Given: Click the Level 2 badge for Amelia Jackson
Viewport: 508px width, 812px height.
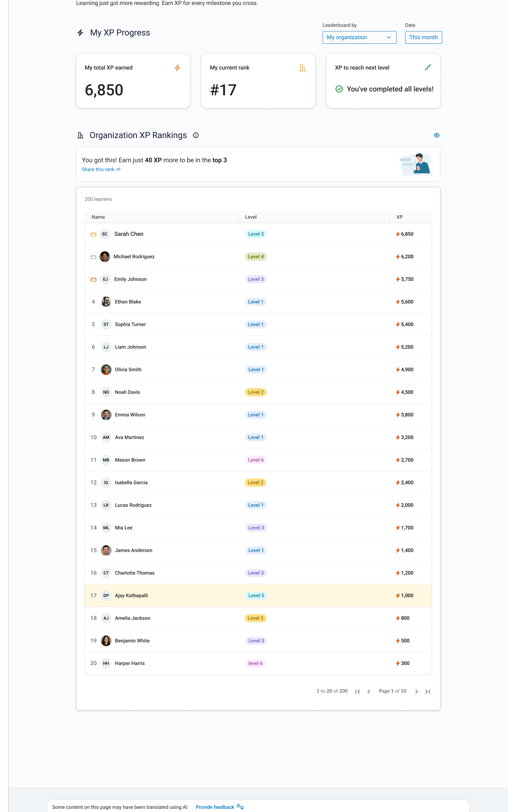Looking at the screenshot, I should 255,618.
